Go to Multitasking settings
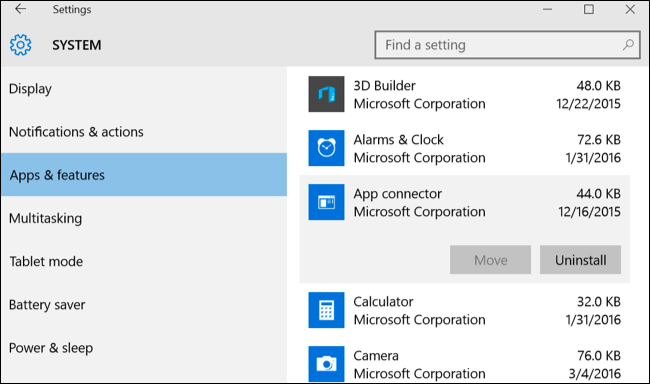 [143, 218]
